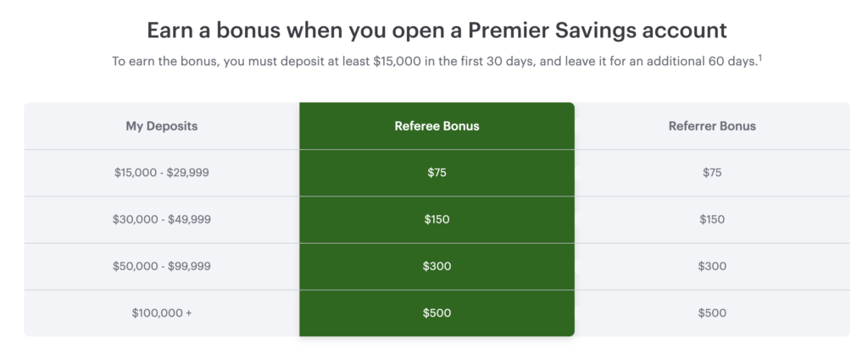Click the $75 Referrer Bonus cell
Screen dimensions: 868x348
[x=712, y=173]
